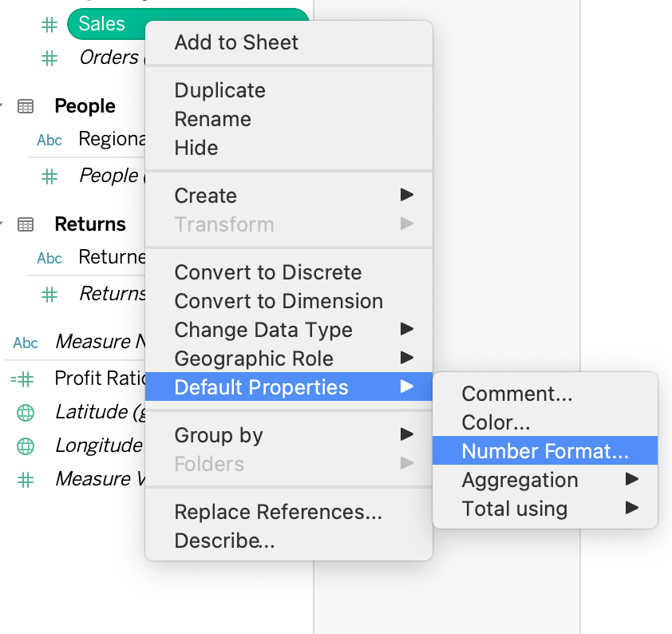Choose Convert to Dimension option

coord(279,301)
